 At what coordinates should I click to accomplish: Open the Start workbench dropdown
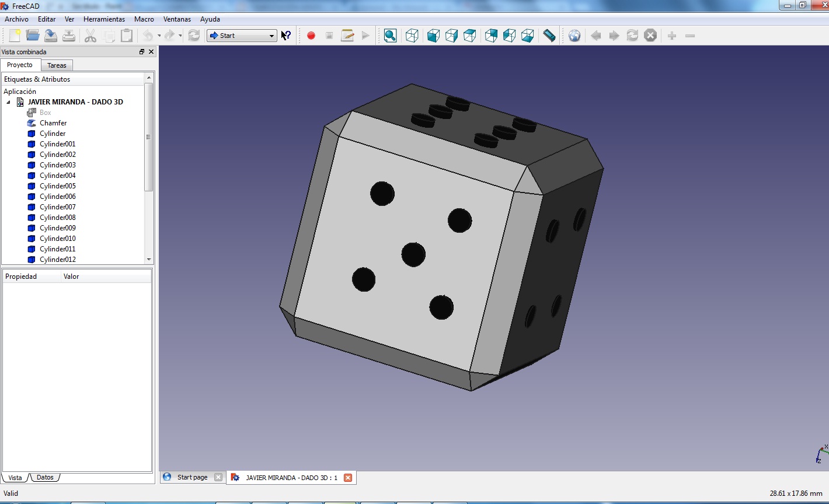[x=242, y=36]
